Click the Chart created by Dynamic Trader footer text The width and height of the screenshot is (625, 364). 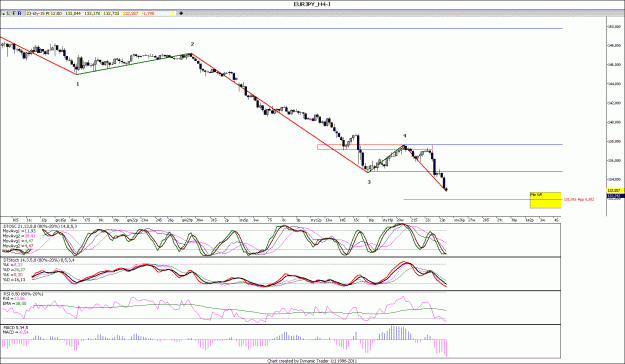tap(312, 361)
